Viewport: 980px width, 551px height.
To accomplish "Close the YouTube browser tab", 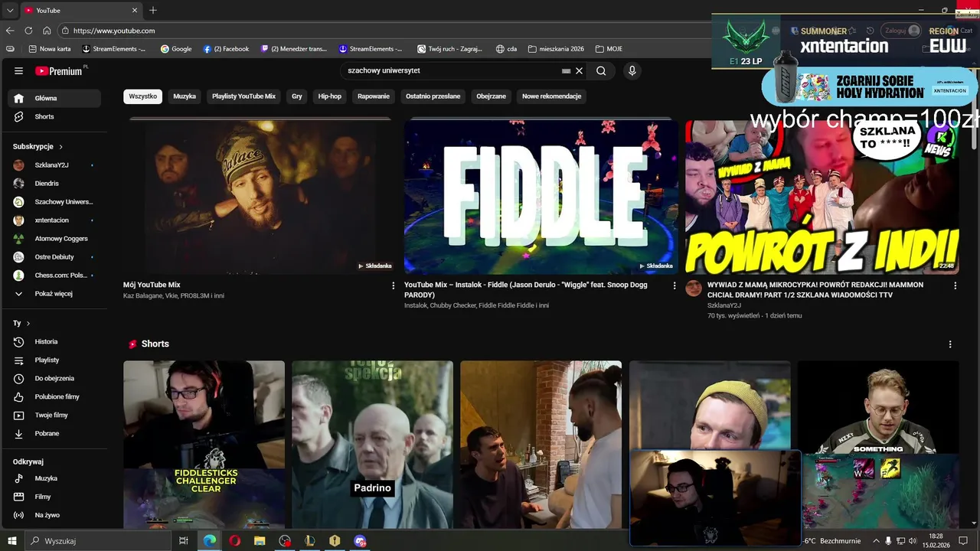I will coord(135,10).
